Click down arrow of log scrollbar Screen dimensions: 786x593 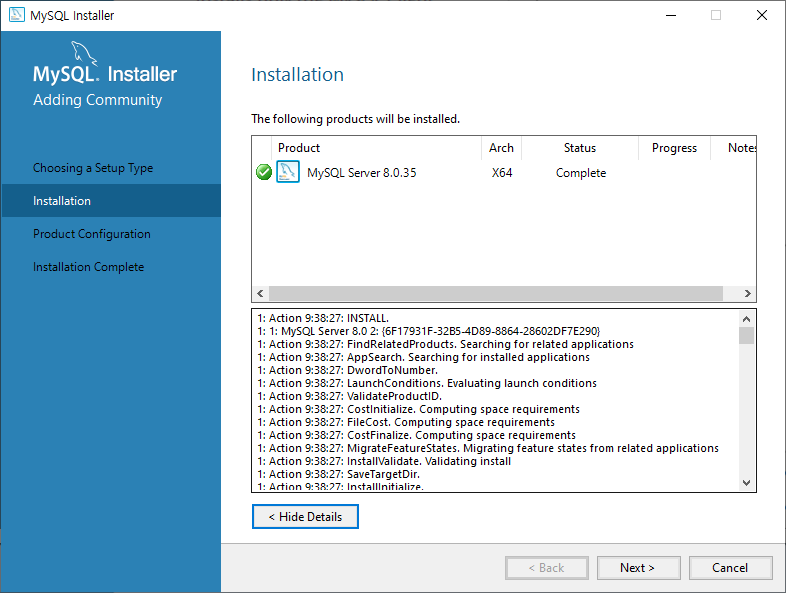[x=746, y=483]
